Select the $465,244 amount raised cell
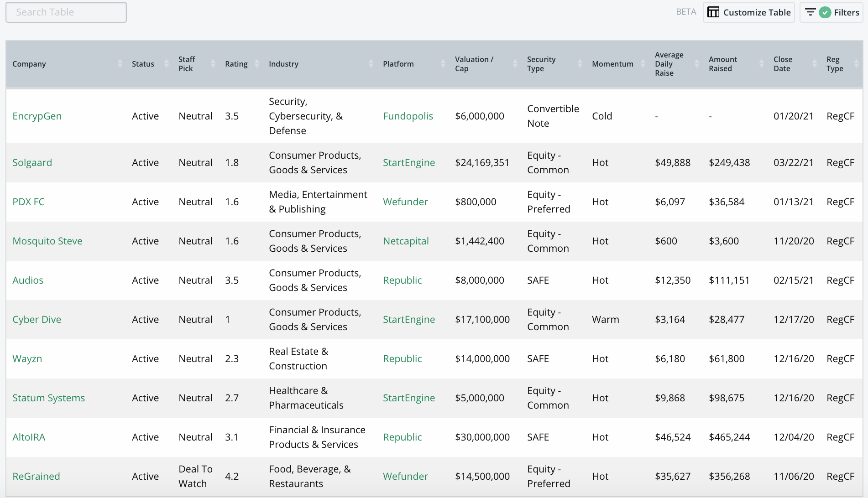Viewport: 868px width, 498px height. tap(729, 437)
